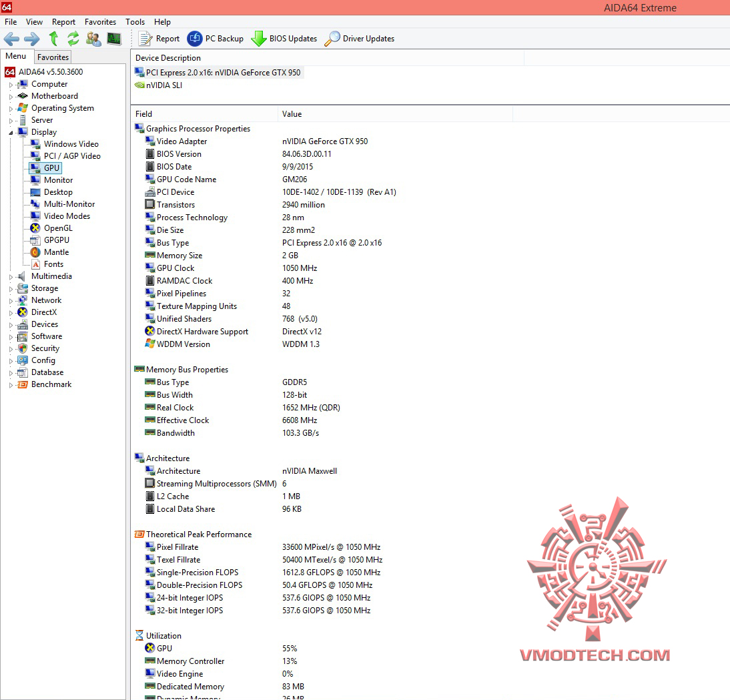The image size is (730, 700).
Task: Expand the DirectX tree node
Action: tap(11, 313)
